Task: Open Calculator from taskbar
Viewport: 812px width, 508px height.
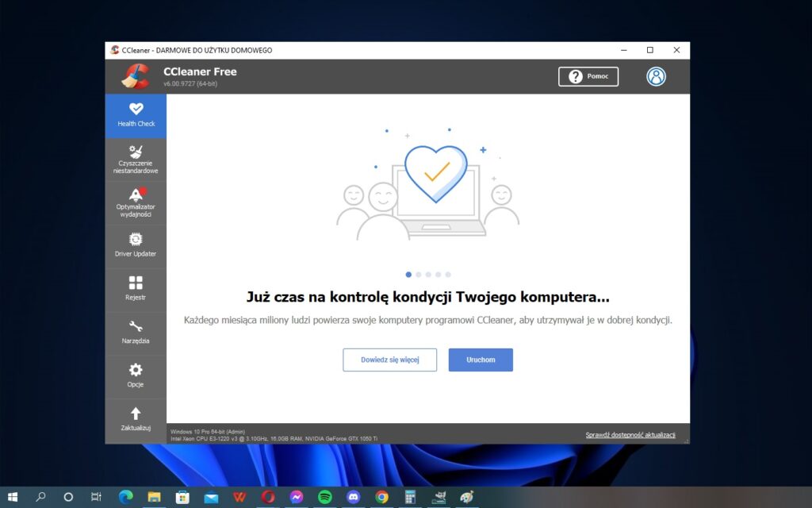Action: pos(410,497)
